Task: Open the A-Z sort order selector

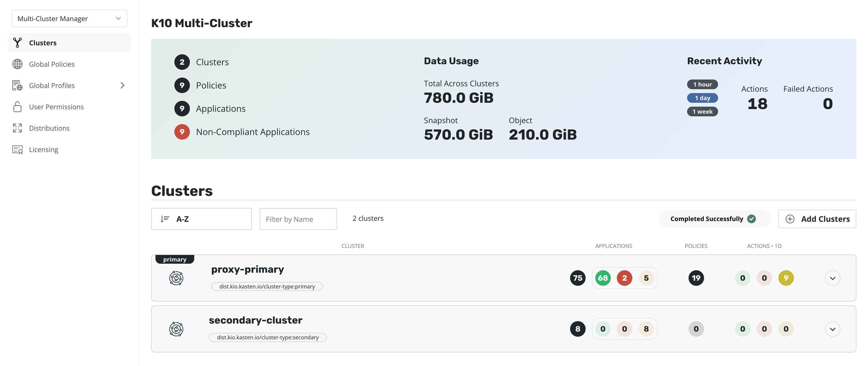Action: tap(201, 219)
